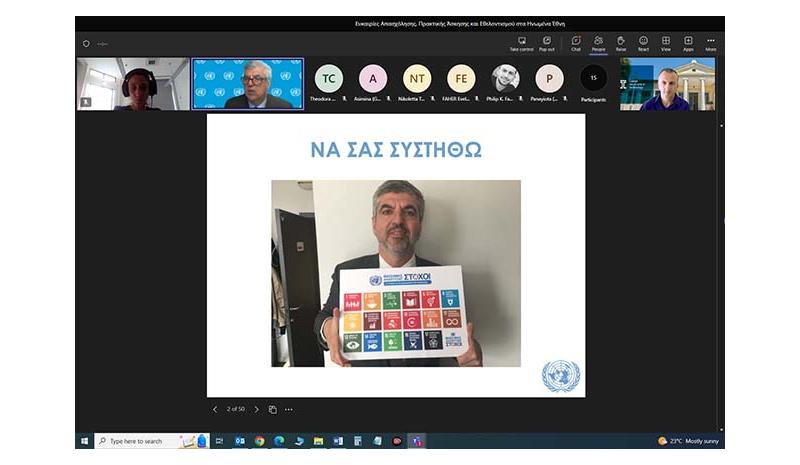Open the Windows Start menu
This screenshot has height=465, width=800.
tap(85, 441)
